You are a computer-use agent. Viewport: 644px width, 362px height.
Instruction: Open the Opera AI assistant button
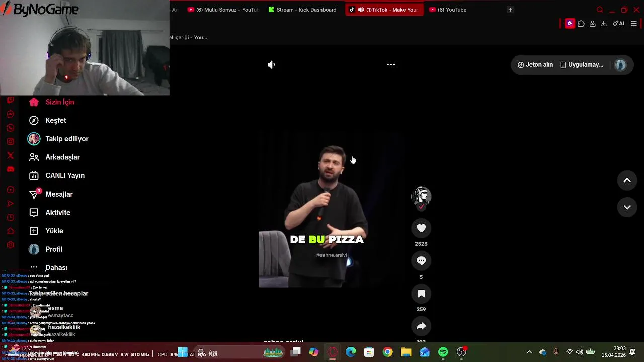click(x=618, y=24)
